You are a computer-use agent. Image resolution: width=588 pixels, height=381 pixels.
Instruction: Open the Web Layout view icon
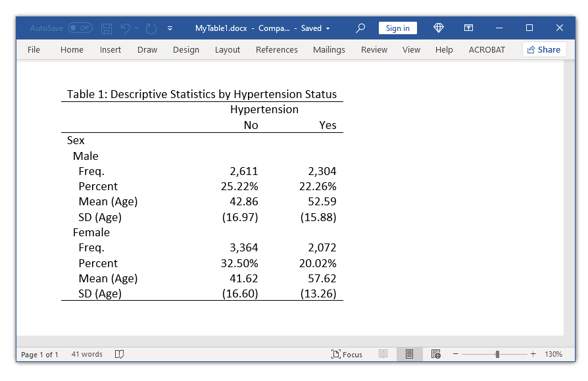click(x=435, y=354)
